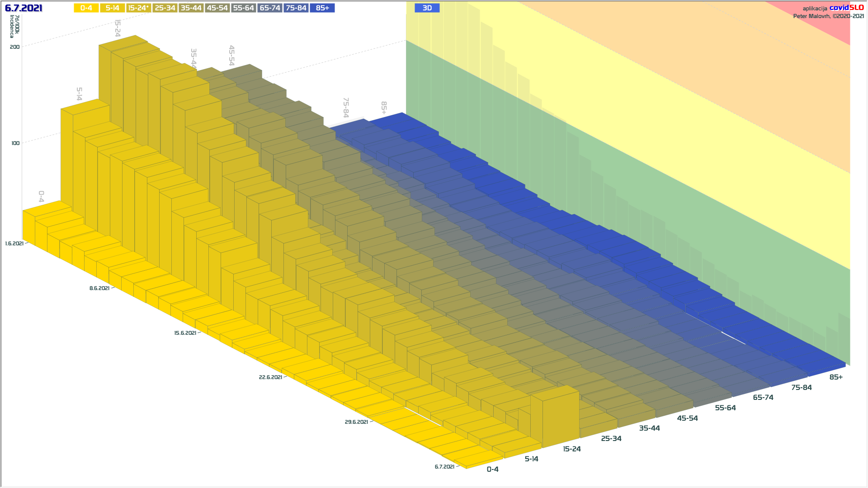Select the 15-24 axis label at bottom
868x488 pixels.
(571, 449)
